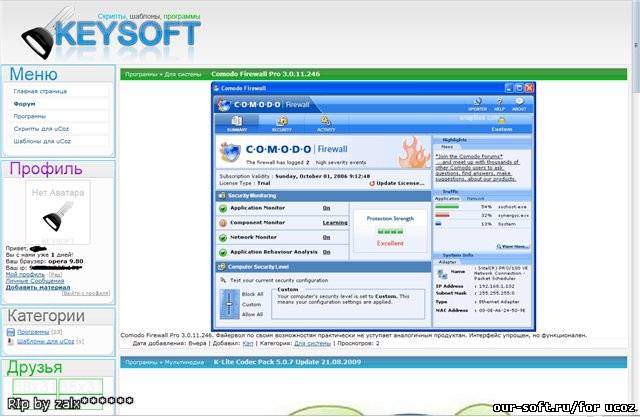Image resolution: width=640 pixels, height=417 pixels.
Task: Open Программы » Мультимедиа breadcrumb
Action: pyautogui.click(x=164, y=363)
